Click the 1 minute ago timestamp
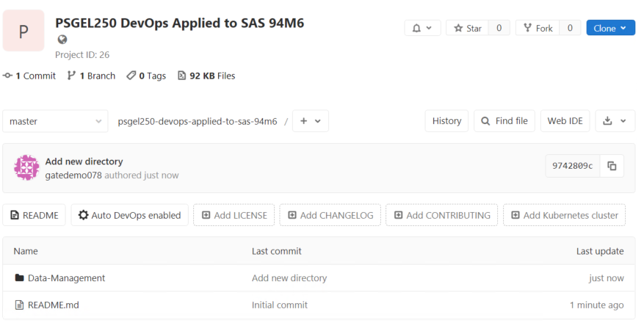 click(x=596, y=305)
